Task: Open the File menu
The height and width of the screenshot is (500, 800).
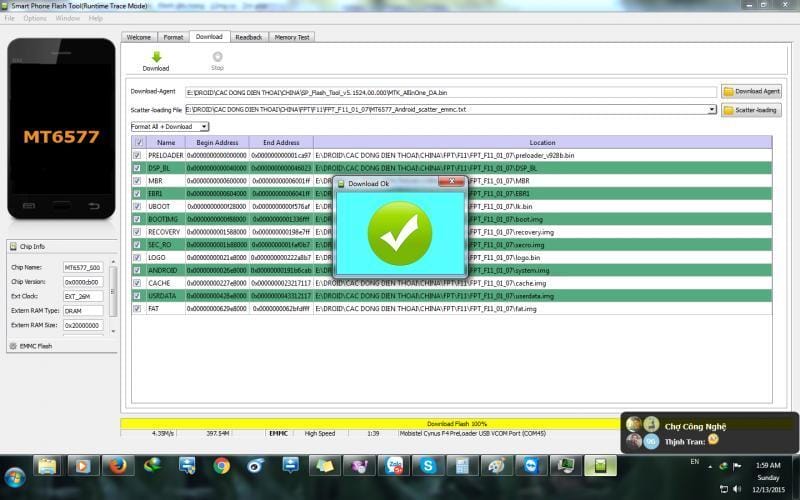Action: tap(9, 18)
